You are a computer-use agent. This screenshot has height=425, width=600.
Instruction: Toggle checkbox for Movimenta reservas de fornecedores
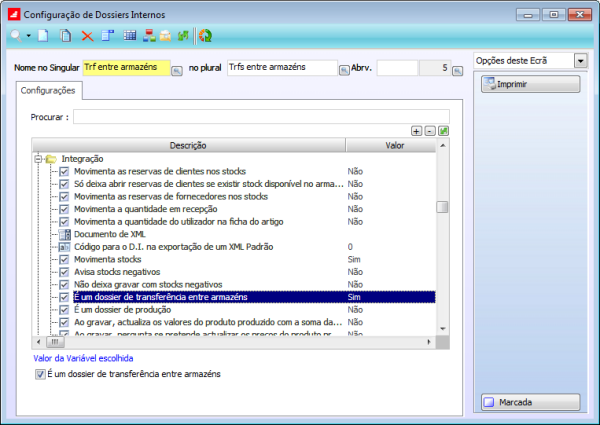(x=64, y=197)
